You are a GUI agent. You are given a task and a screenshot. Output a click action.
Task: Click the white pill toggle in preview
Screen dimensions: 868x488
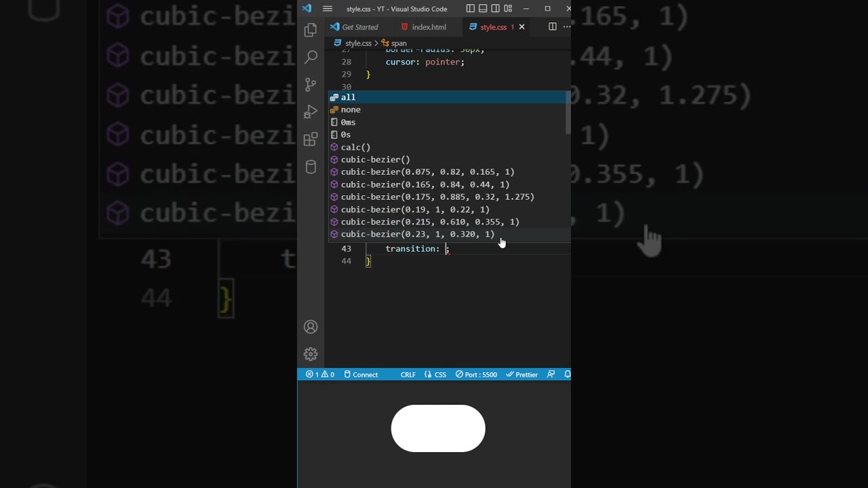click(438, 428)
